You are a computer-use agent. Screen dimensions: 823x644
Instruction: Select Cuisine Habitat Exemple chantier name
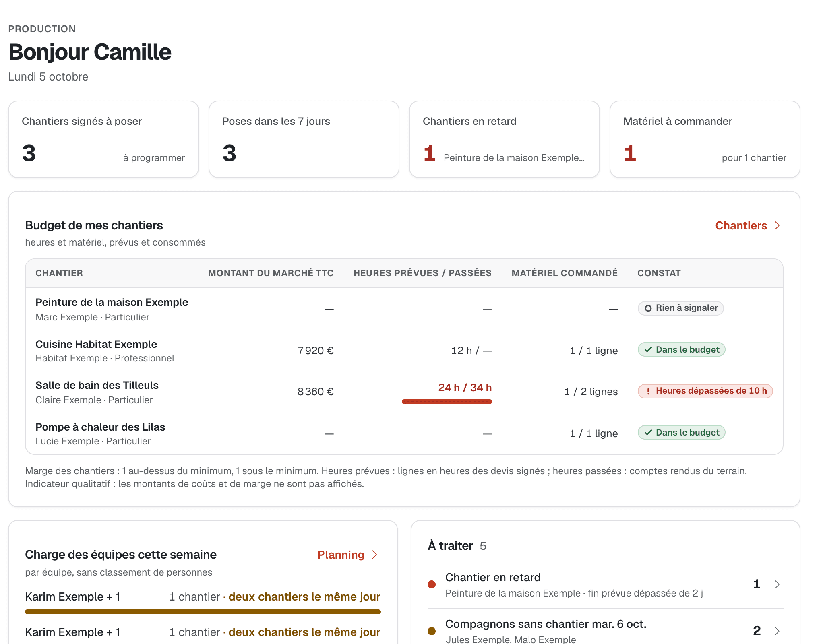[x=96, y=345]
